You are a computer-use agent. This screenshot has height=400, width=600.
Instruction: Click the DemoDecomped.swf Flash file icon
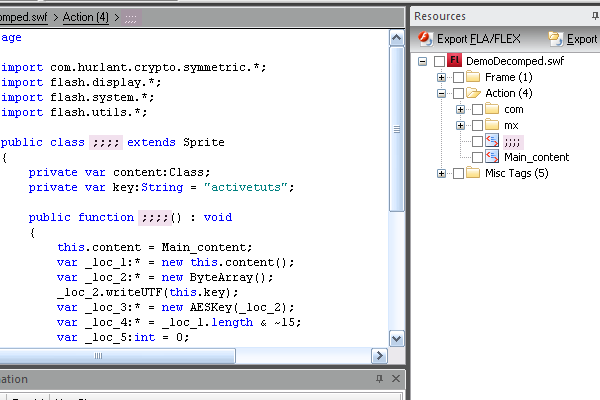pyautogui.click(x=454, y=62)
